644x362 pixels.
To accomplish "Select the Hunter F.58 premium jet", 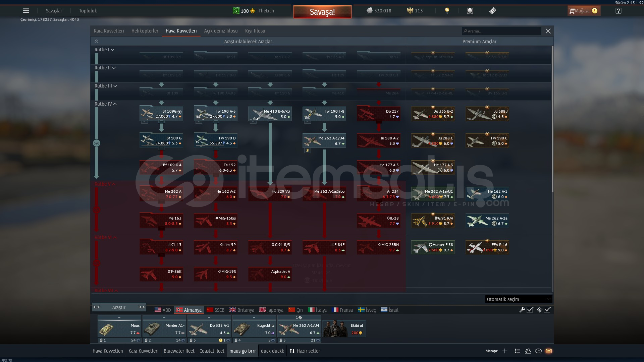I will click(433, 247).
